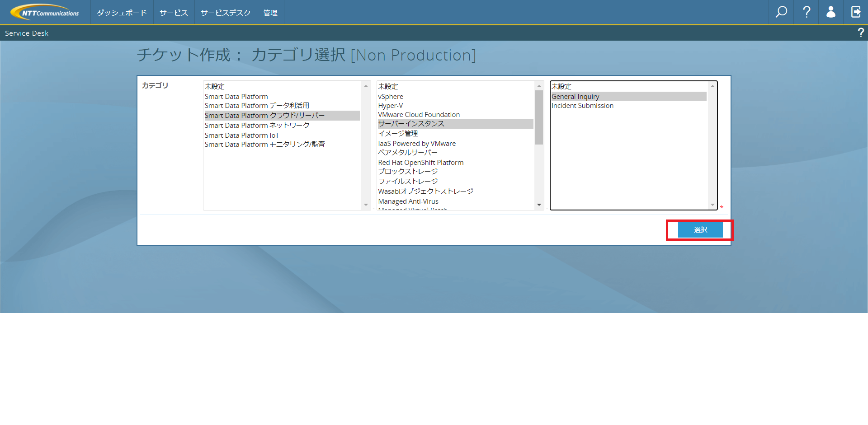Click first list scrollbar up arrow
Viewport: 868px width, 425px height.
point(366,86)
